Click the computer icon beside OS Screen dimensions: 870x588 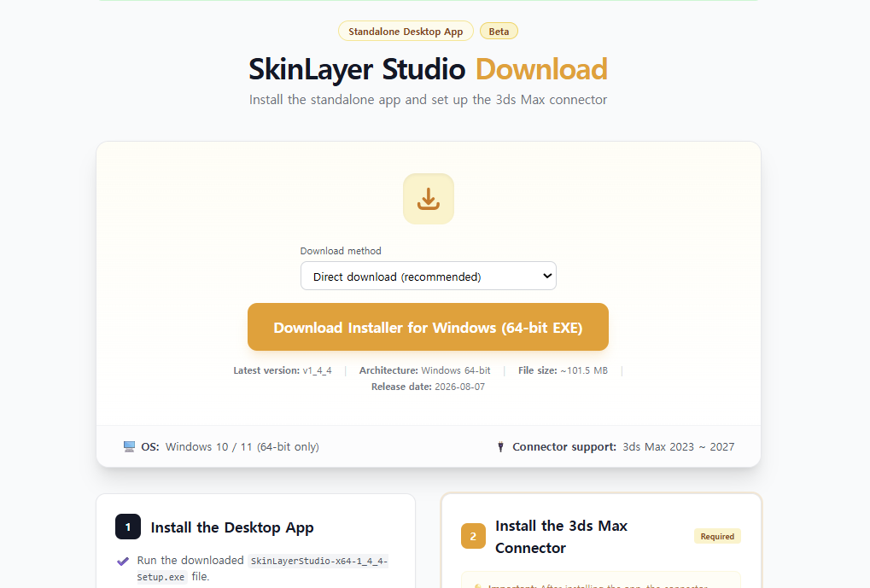129,446
